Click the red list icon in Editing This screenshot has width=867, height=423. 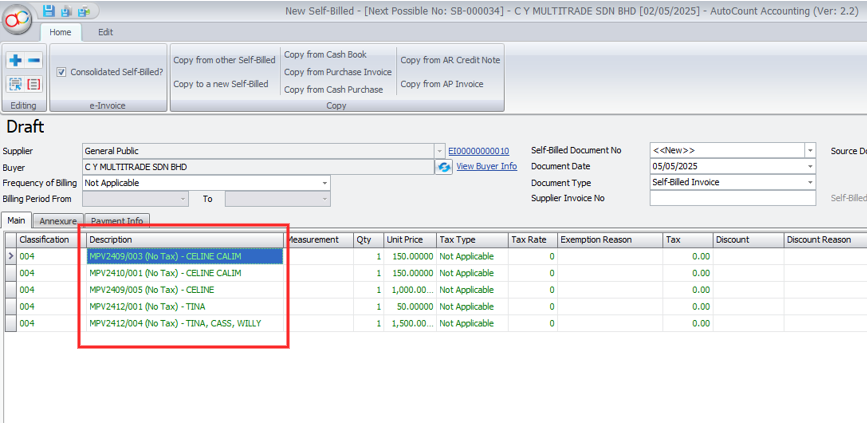(33, 85)
